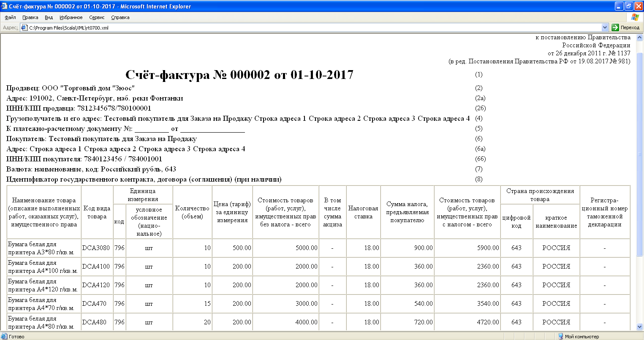Click the tax amount 720.00 cell
Screen dimensions: 644x340
[x=407, y=322]
